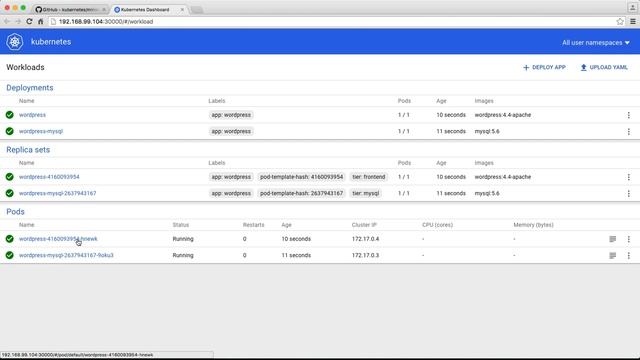Bookmark this page with star icon
The height and width of the screenshot is (360, 640).
[620, 21]
